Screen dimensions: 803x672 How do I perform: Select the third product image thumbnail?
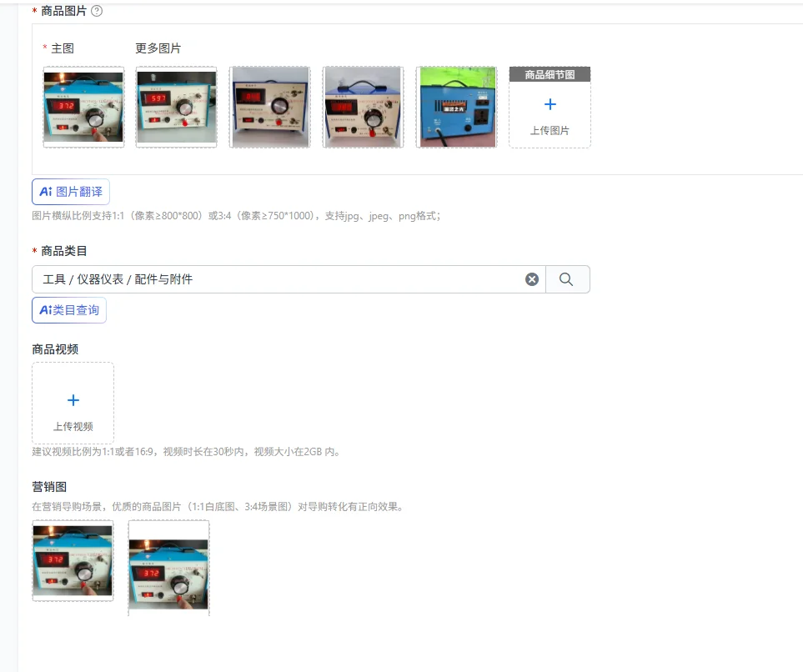270,107
